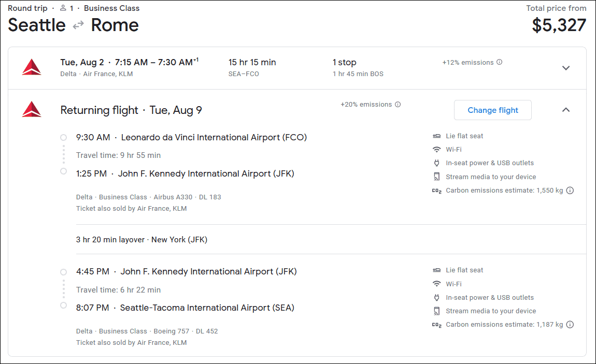Click the CO2 icon next to 1,187 kg
596x364 pixels.
(x=437, y=325)
